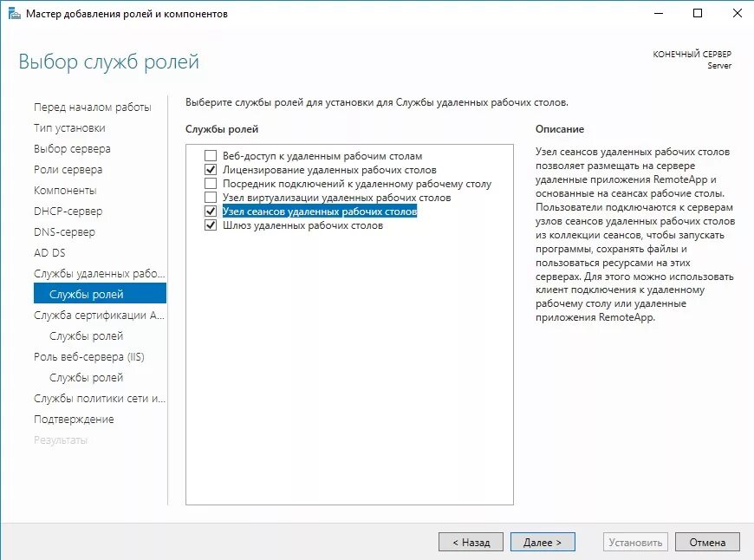754x560 pixels.
Task: Select label Узел сеансов удаленных рабочих столов
Action: tap(319, 212)
